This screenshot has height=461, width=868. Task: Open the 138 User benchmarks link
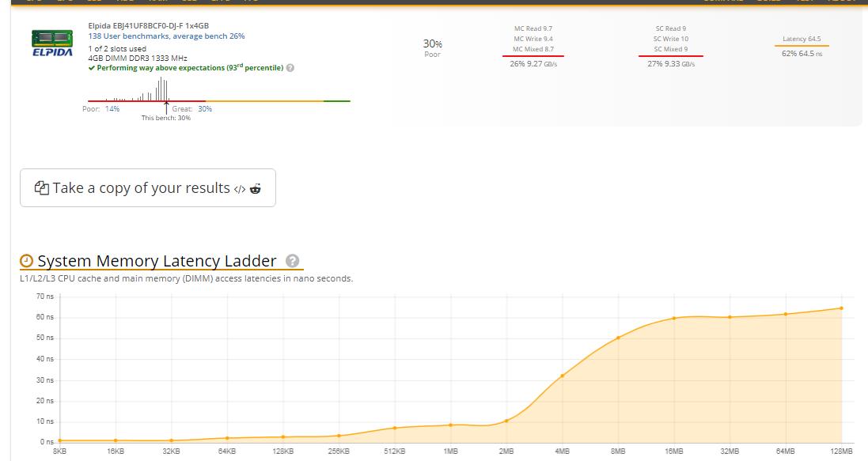(166, 36)
